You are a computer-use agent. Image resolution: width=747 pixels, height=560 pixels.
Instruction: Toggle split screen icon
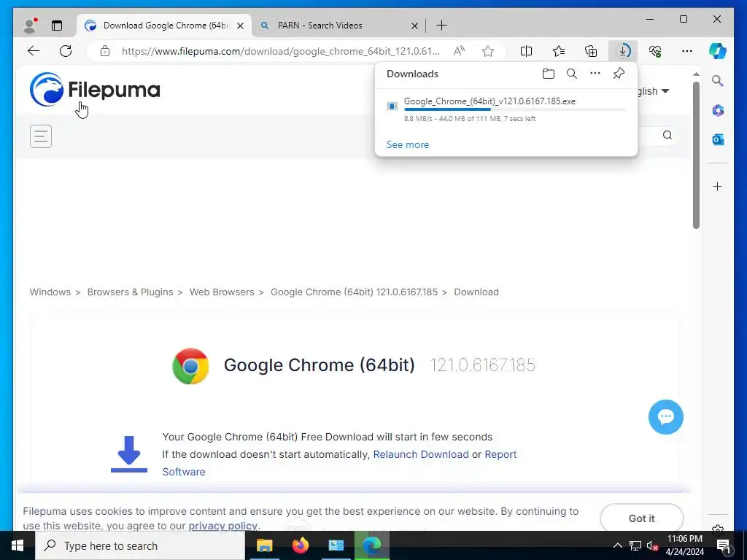pyautogui.click(x=526, y=51)
